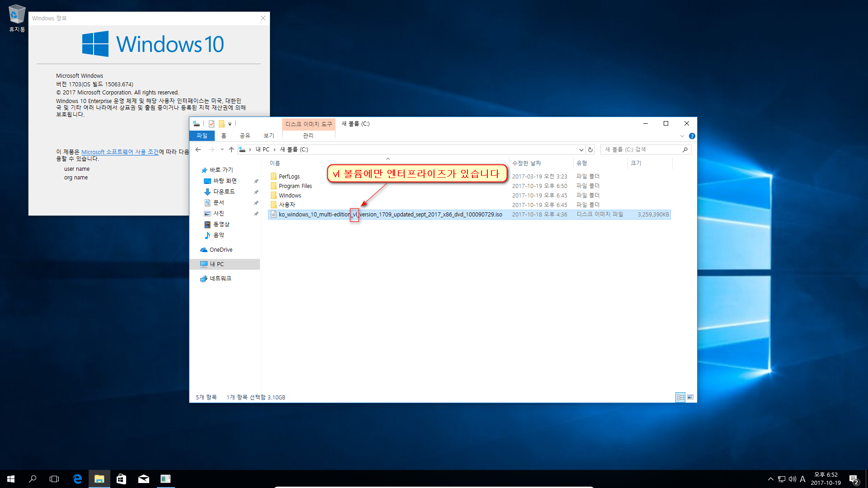Launch Microsoft Edge from taskbar

click(x=77, y=479)
